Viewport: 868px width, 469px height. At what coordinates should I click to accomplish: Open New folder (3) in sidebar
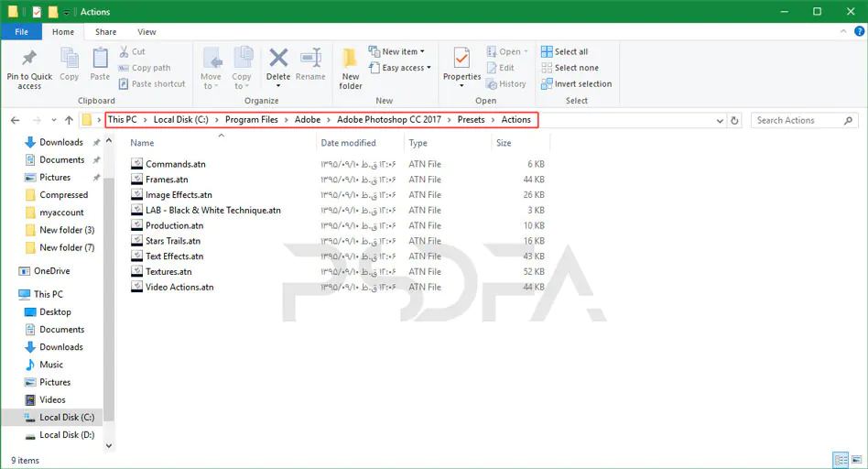coord(67,230)
